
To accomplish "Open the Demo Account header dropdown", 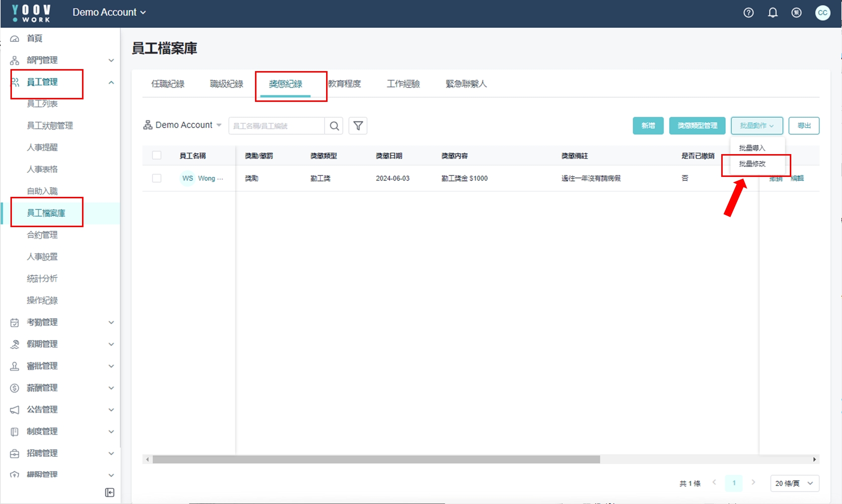I will click(109, 12).
